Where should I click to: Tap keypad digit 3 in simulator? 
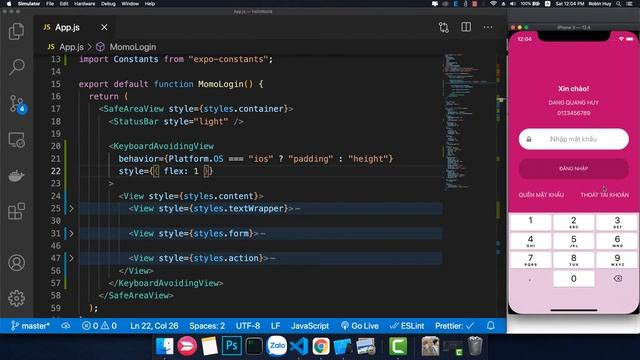(x=617, y=222)
